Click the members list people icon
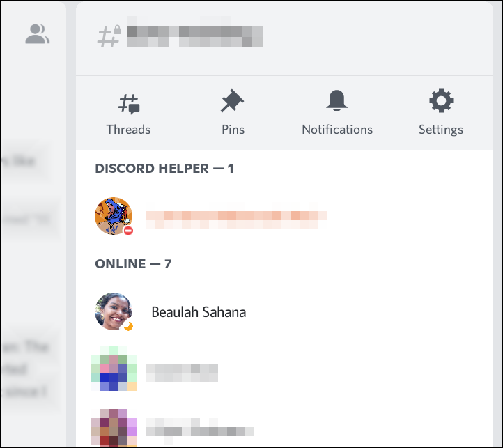503x448 pixels. (38, 33)
